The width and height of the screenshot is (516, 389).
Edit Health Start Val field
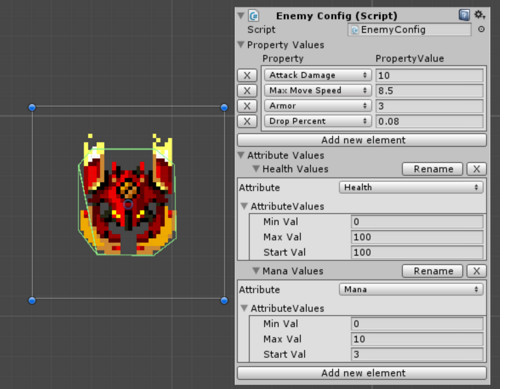[417, 252]
